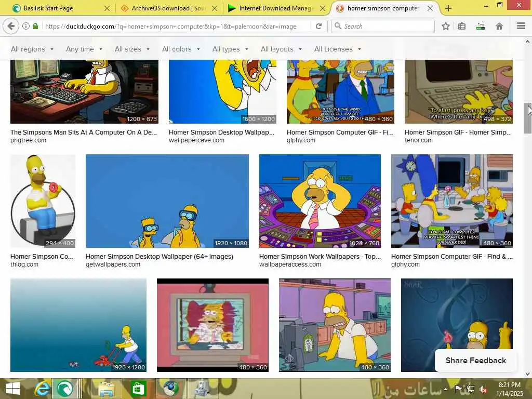Screen dimensions: 532x399
Task: Open Homer in blue suit GIF thumbnail
Action: (x=340, y=91)
